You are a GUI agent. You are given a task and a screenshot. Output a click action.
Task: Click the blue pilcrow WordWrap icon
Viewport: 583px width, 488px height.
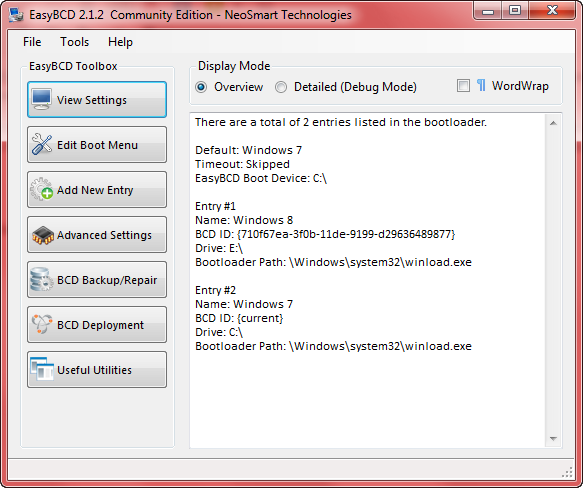click(481, 86)
